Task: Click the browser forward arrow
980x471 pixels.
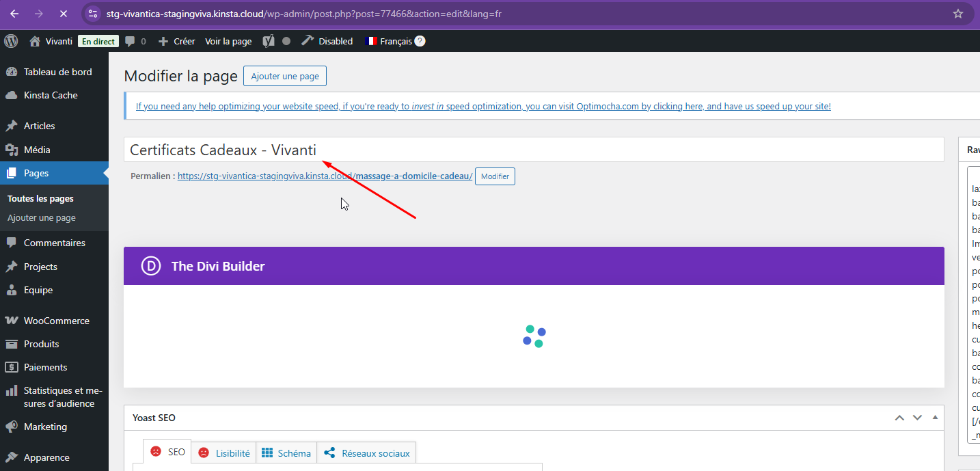Action: pyautogui.click(x=38, y=14)
